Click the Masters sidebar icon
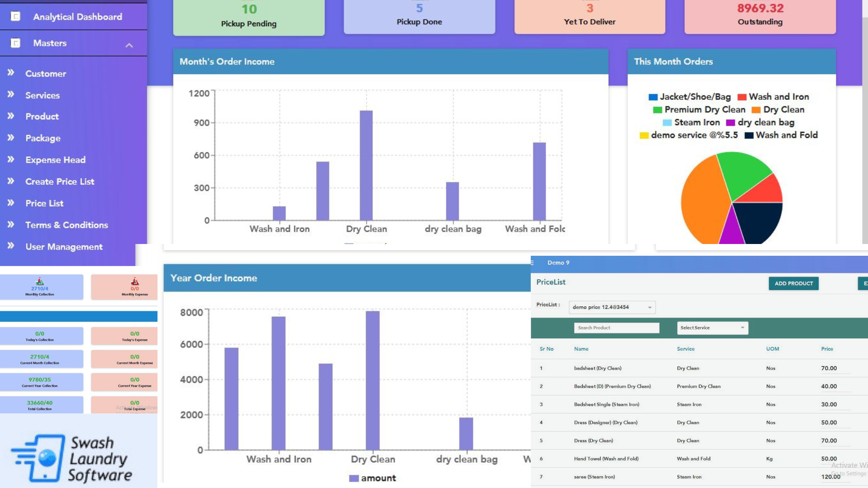 click(x=15, y=43)
